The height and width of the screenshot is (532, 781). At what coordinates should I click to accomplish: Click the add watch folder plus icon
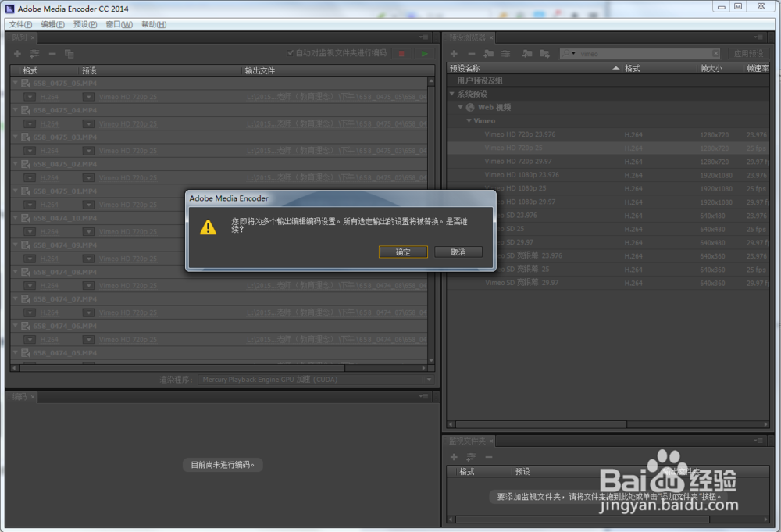454,457
